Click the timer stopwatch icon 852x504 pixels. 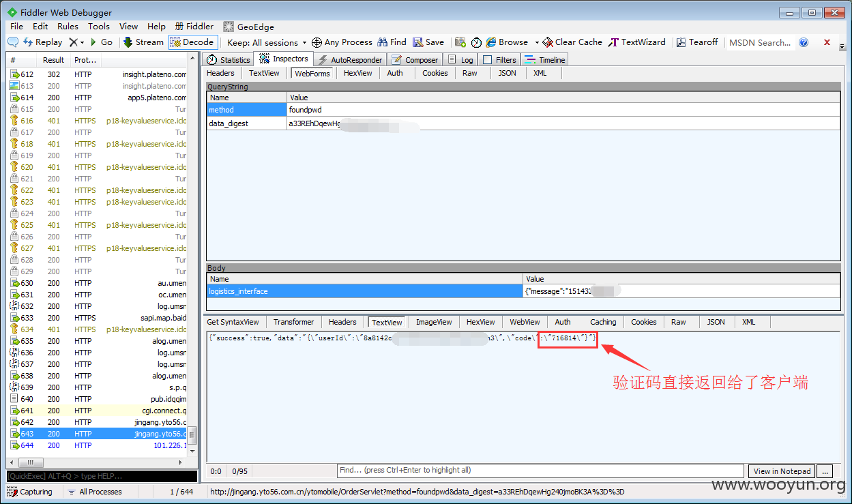pyautogui.click(x=476, y=42)
